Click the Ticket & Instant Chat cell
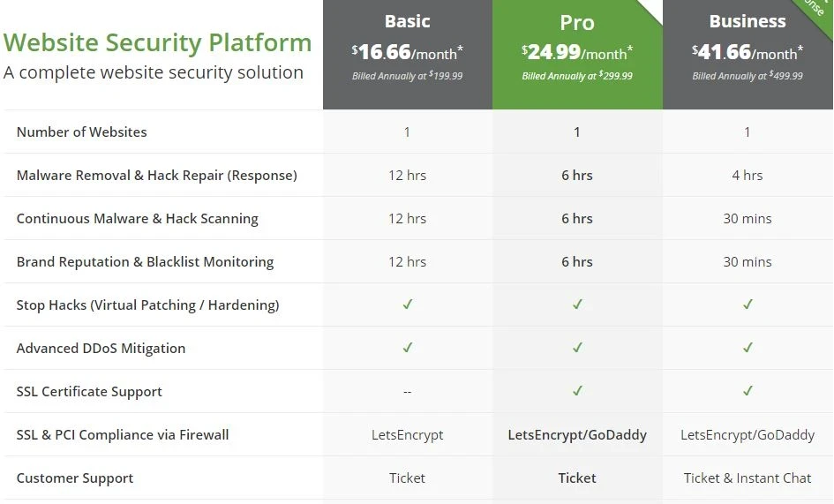Screen dimensions: 834x504 pyautogui.click(x=748, y=478)
